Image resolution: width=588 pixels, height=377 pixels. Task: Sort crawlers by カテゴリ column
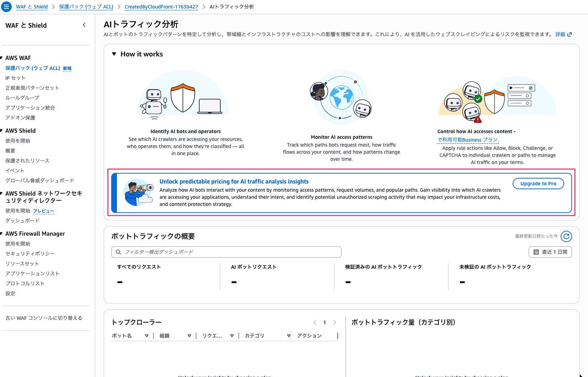click(x=288, y=336)
